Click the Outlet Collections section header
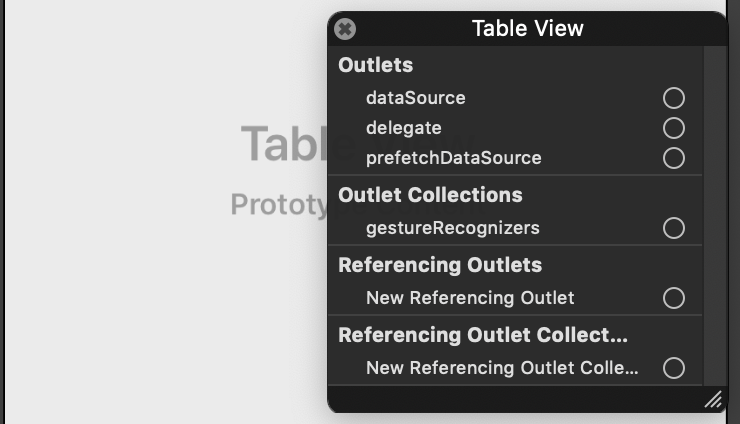This screenshot has width=740, height=424. (430, 195)
